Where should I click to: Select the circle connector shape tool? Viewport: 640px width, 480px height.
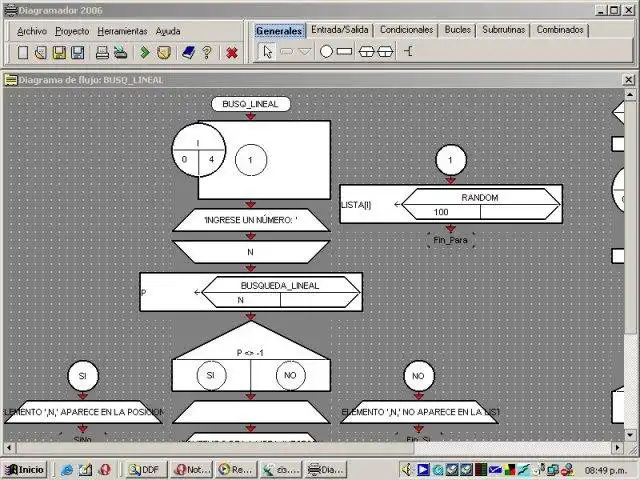tap(326, 51)
